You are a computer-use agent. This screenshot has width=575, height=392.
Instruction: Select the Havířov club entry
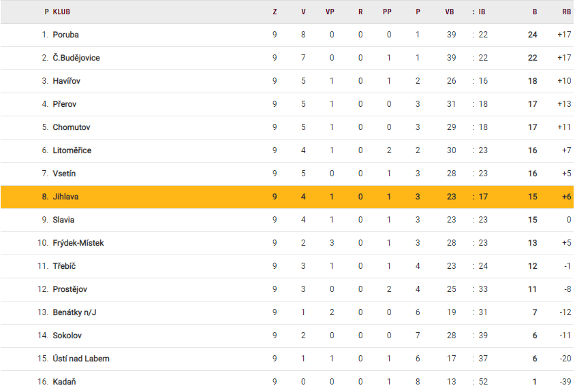[67, 81]
